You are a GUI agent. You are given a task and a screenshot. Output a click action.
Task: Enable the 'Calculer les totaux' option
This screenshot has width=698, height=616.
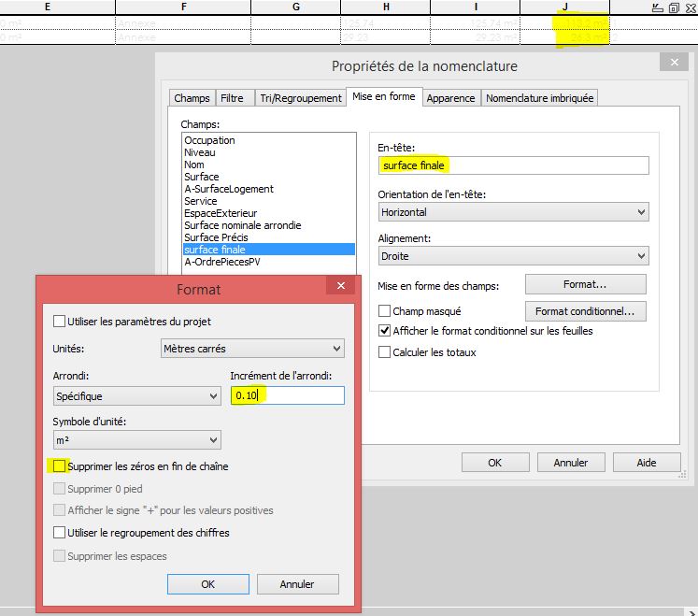click(384, 352)
